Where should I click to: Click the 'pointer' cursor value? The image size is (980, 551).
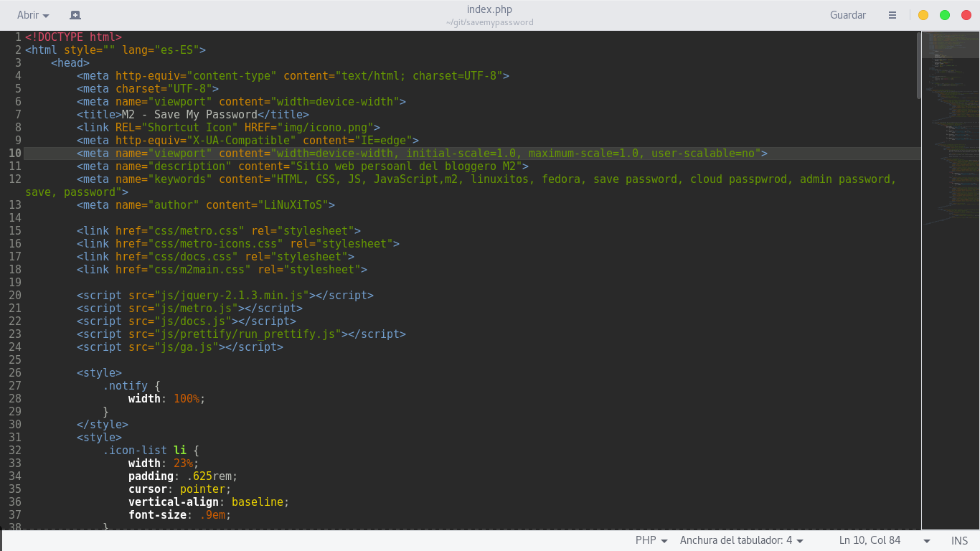[202, 489]
